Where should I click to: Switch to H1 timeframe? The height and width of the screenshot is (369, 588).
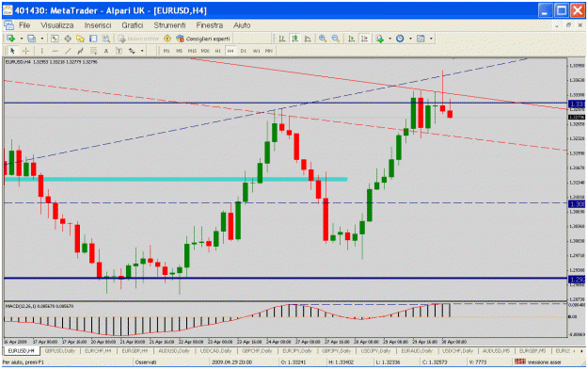point(218,51)
